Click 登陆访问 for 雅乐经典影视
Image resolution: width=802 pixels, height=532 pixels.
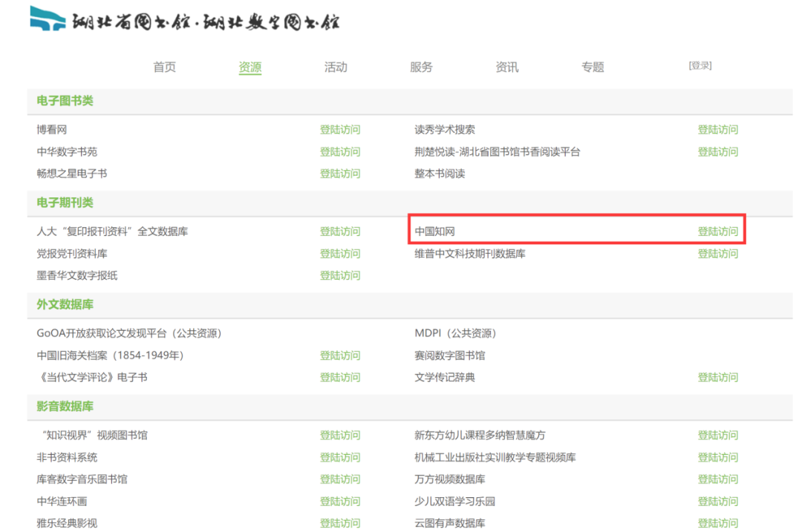pyautogui.click(x=340, y=523)
